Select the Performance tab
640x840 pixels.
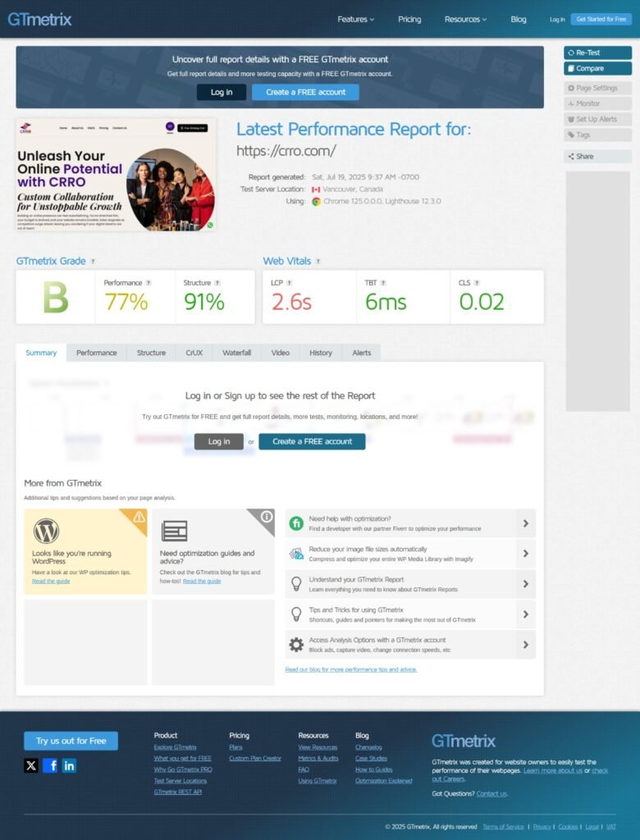pos(96,353)
